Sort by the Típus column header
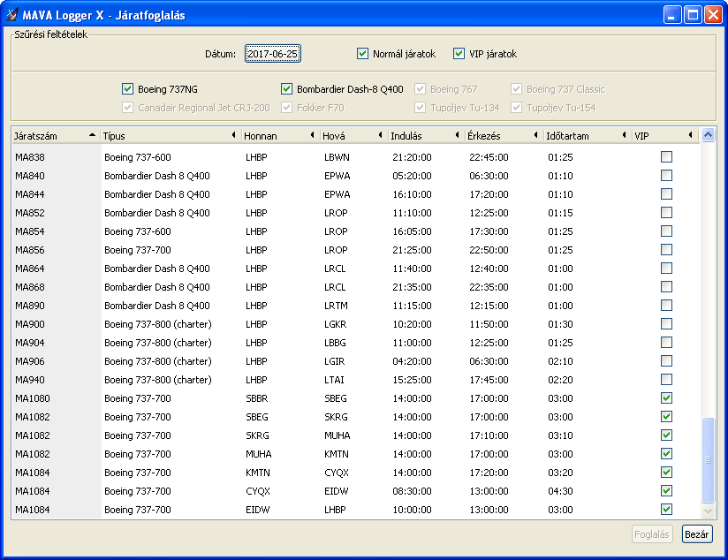The image size is (728, 560). click(x=170, y=136)
